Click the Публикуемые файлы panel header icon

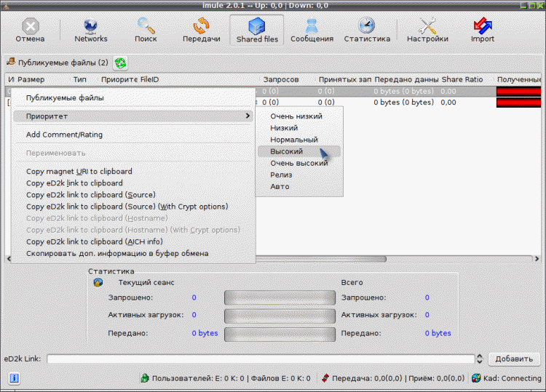tap(11, 62)
